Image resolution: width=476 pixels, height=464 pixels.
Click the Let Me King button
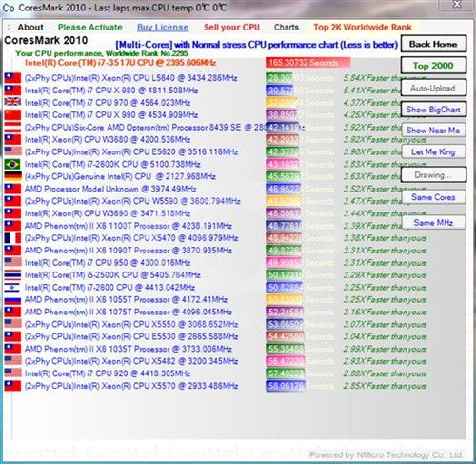click(433, 151)
